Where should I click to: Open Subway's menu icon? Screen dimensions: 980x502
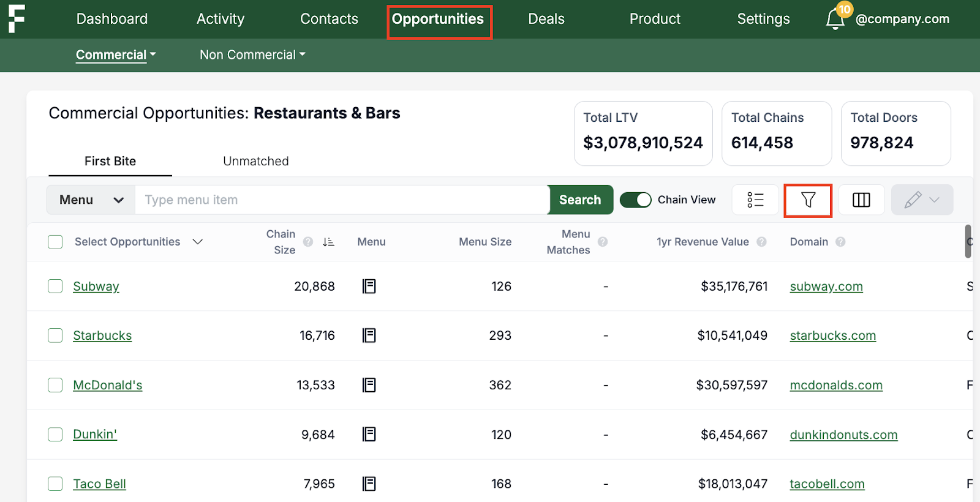tap(369, 287)
